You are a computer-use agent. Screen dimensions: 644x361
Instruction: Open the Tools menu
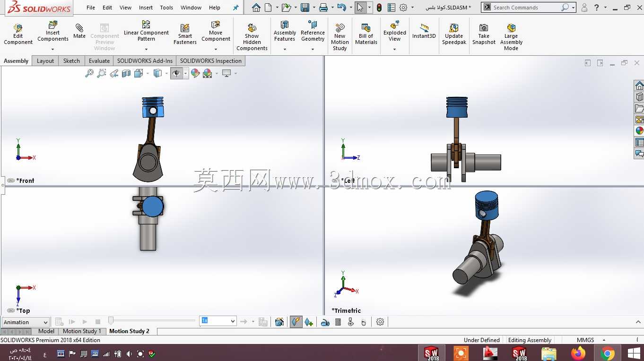[166, 8]
